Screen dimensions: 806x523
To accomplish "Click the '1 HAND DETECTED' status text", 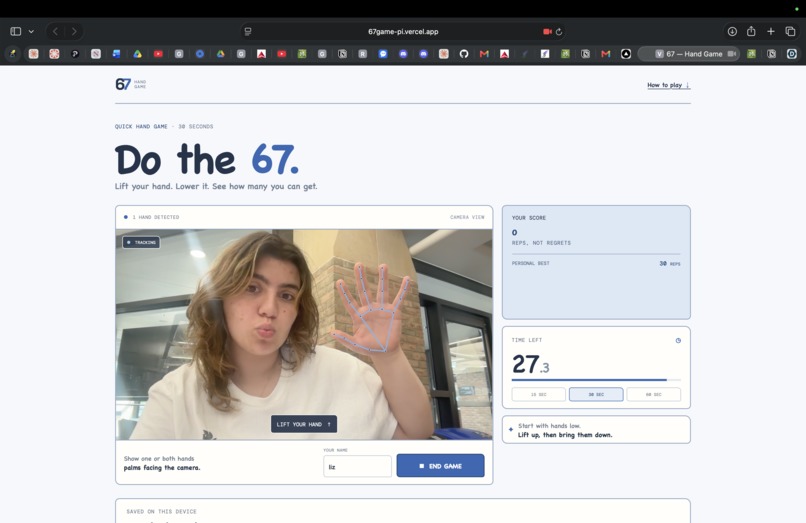I will (x=156, y=217).
